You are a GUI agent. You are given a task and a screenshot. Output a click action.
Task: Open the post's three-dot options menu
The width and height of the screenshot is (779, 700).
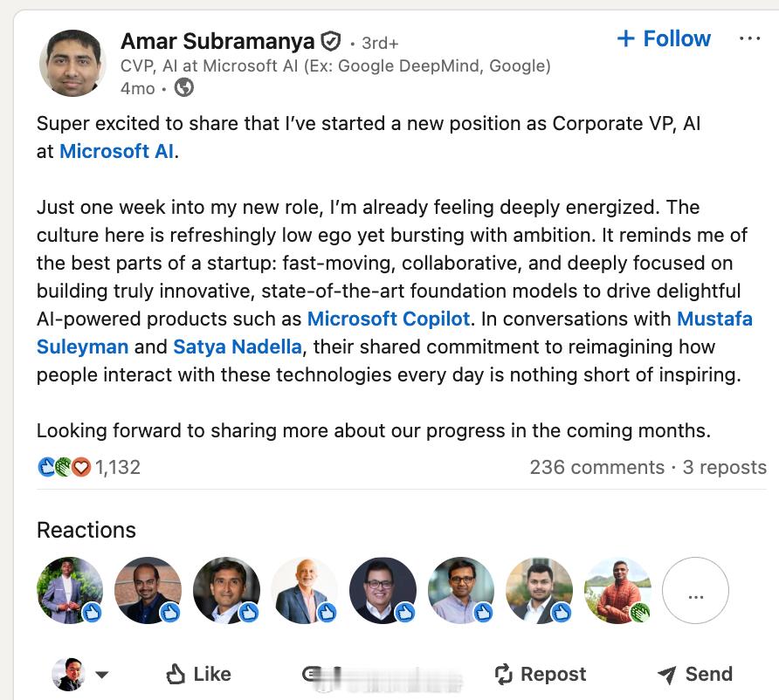click(749, 39)
